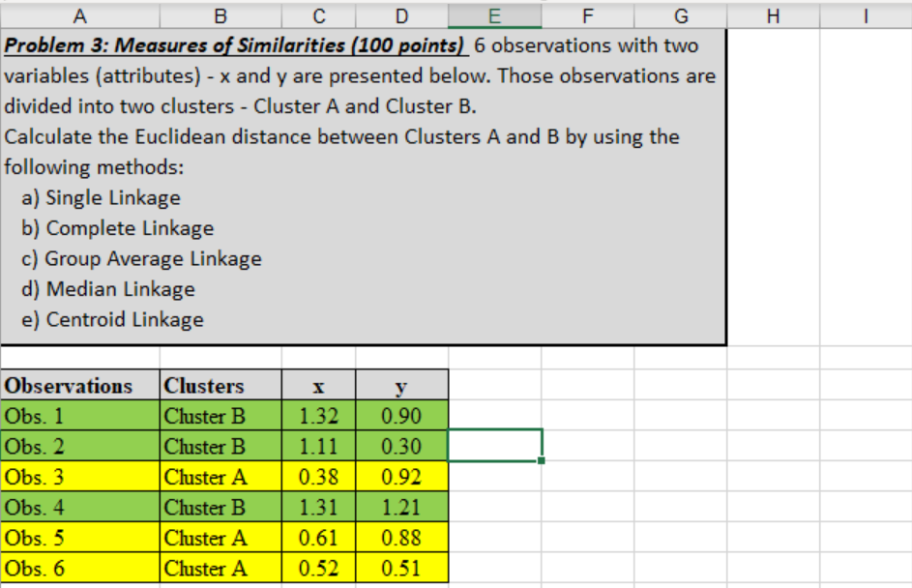Click the green fill handle of the selection
This screenshot has width=912, height=588.
point(542,461)
